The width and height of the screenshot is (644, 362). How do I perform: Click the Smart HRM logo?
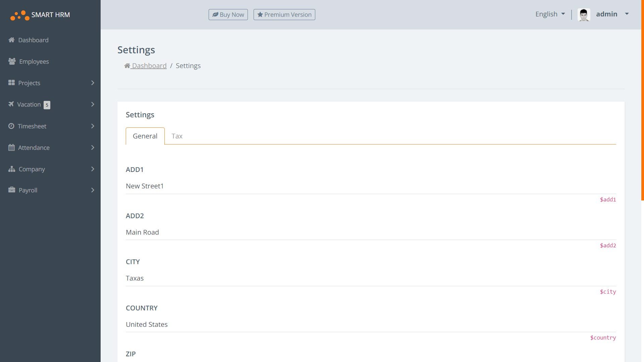click(40, 15)
